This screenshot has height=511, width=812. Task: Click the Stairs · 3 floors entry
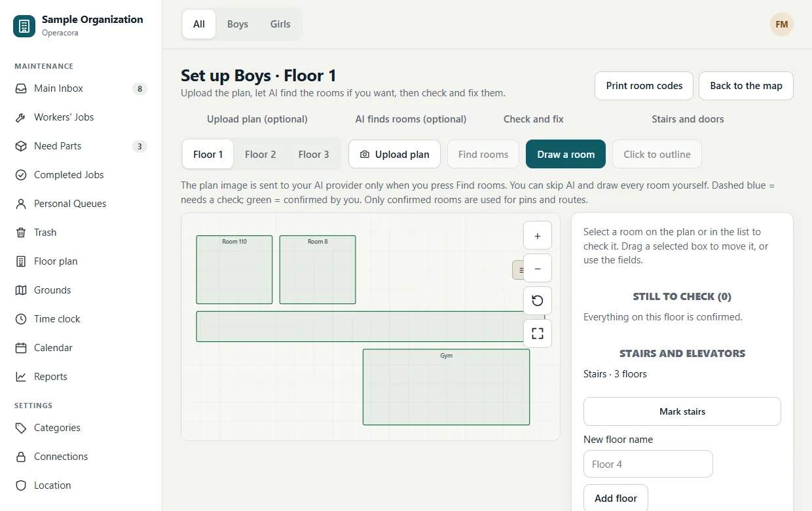pos(615,374)
